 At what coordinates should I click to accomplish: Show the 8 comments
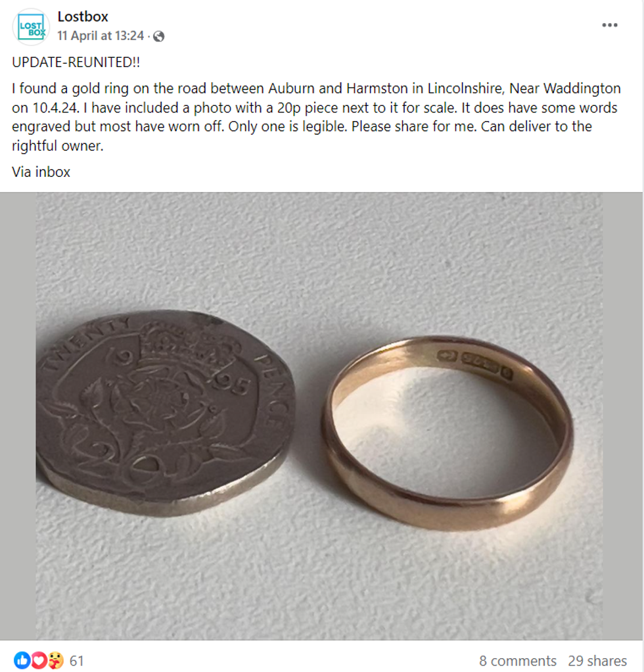point(517,660)
